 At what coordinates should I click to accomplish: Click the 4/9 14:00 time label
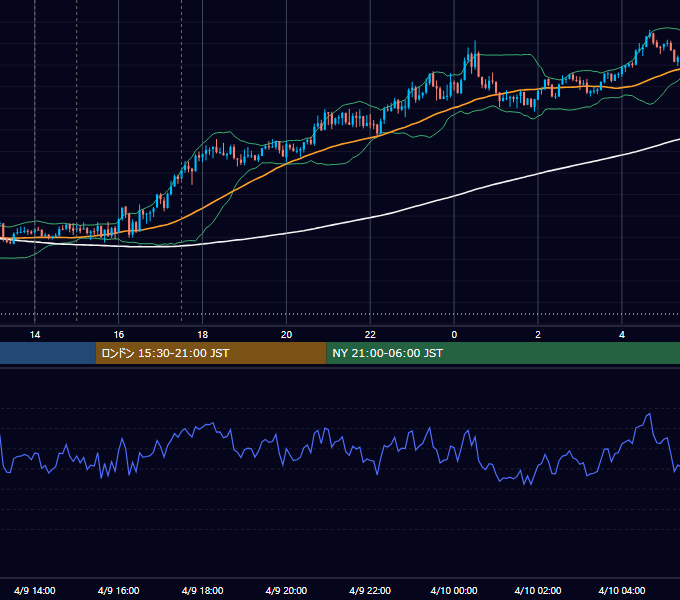point(35,590)
